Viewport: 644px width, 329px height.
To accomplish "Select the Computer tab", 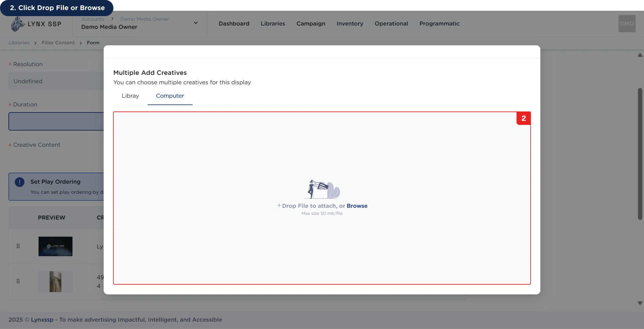I will (x=170, y=96).
